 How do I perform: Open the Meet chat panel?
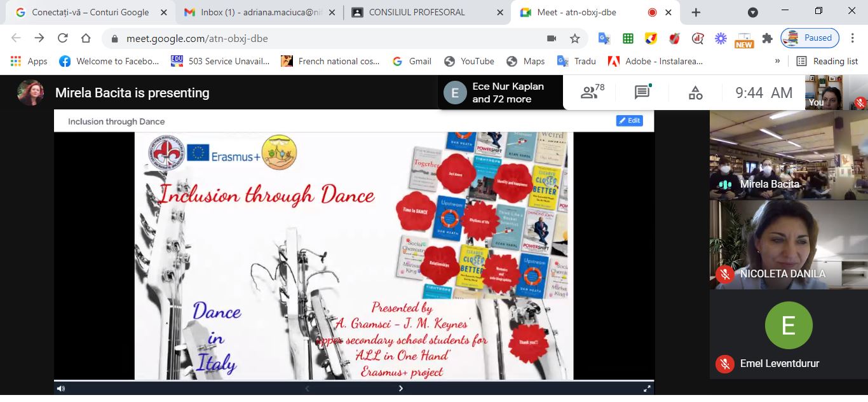642,92
